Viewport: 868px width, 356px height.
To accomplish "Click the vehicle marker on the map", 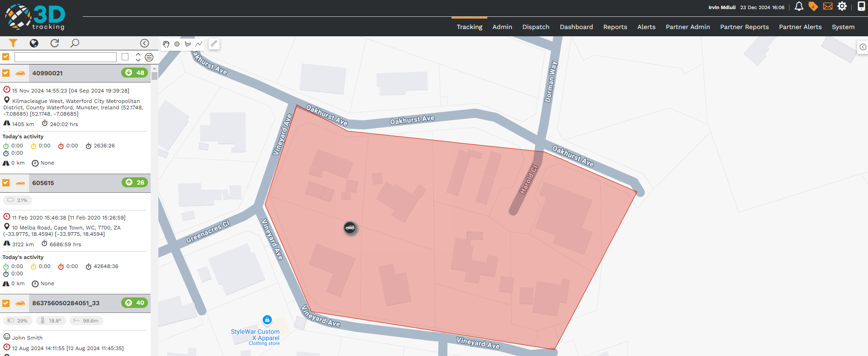I will coord(350,228).
